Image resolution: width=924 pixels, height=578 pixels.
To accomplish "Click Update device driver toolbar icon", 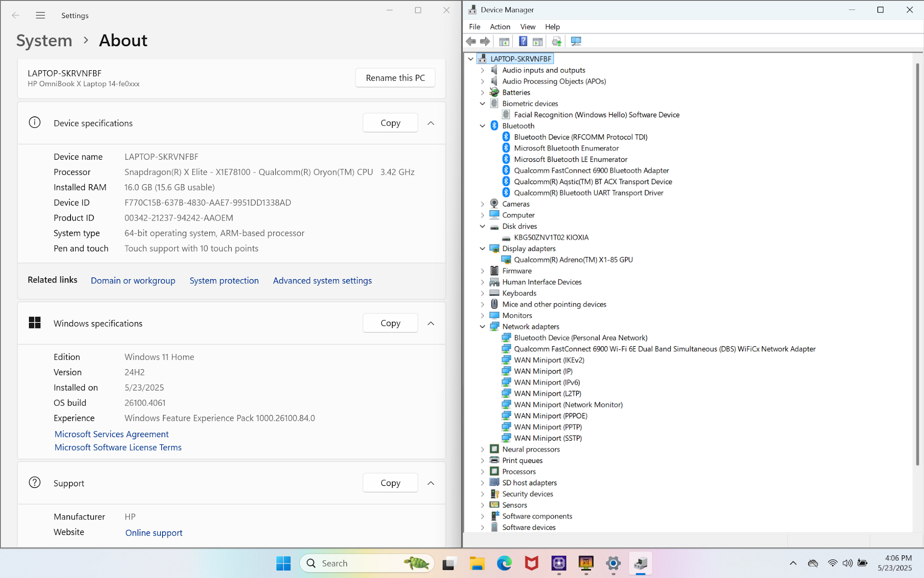I will (556, 41).
